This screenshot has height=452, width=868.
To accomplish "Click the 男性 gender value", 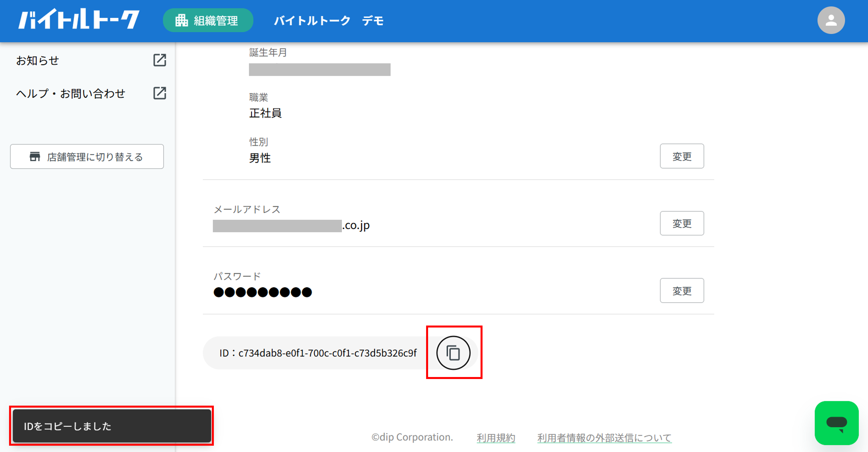I will (x=260, y=158).
